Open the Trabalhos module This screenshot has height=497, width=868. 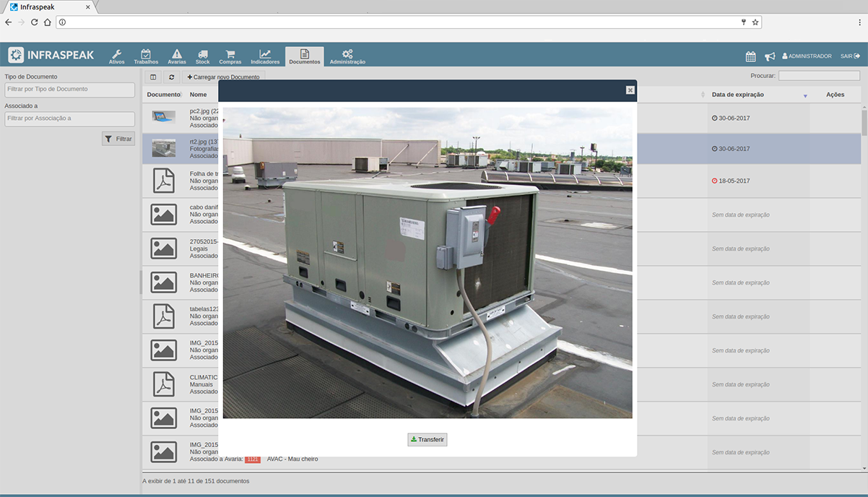[x=146, y=56]
